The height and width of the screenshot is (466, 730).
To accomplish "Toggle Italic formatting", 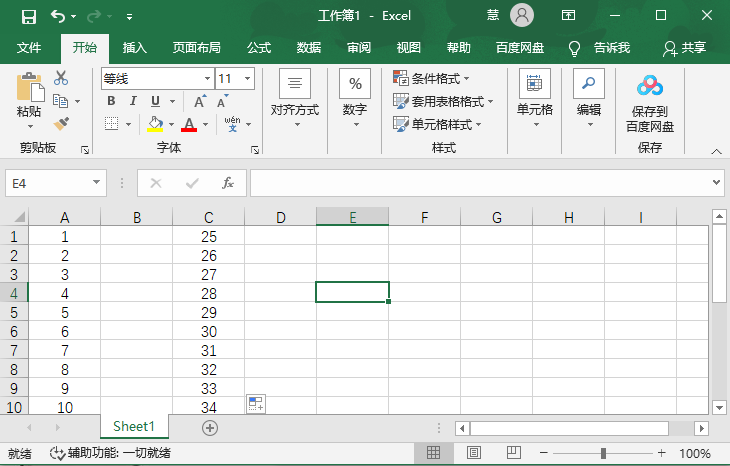I will click(133, 101).
